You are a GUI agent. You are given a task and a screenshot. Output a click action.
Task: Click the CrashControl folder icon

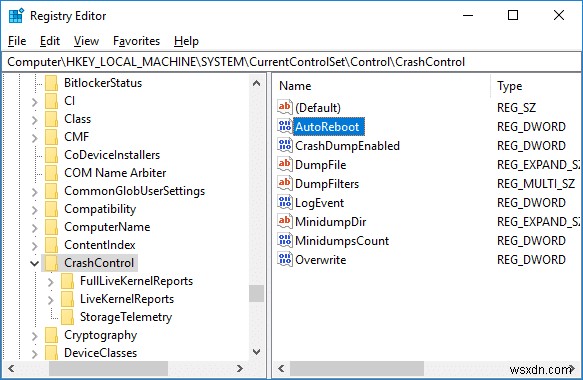tap(51, 263)
